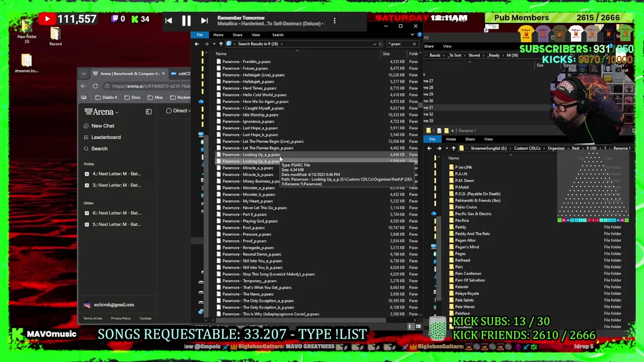The width and height of the screenshot is (644, 362).
Task: Open Explorer help question mark icon
Action: click(x=419, y=35)
